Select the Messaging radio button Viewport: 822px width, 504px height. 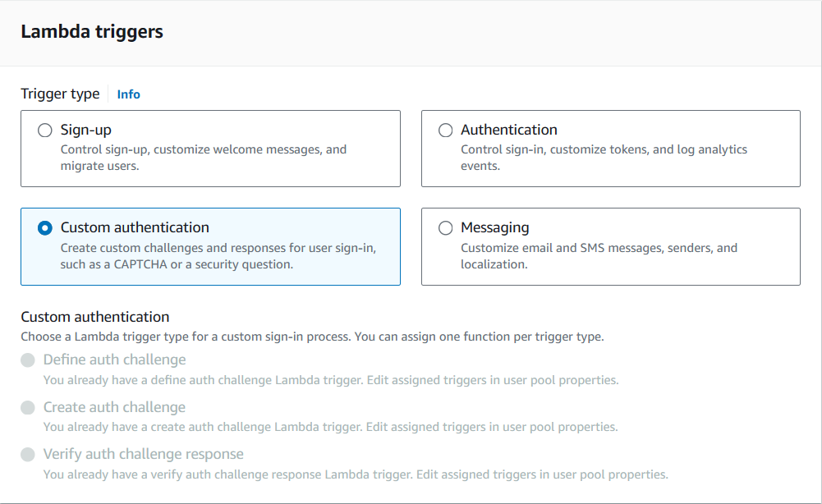click(445, 228)
